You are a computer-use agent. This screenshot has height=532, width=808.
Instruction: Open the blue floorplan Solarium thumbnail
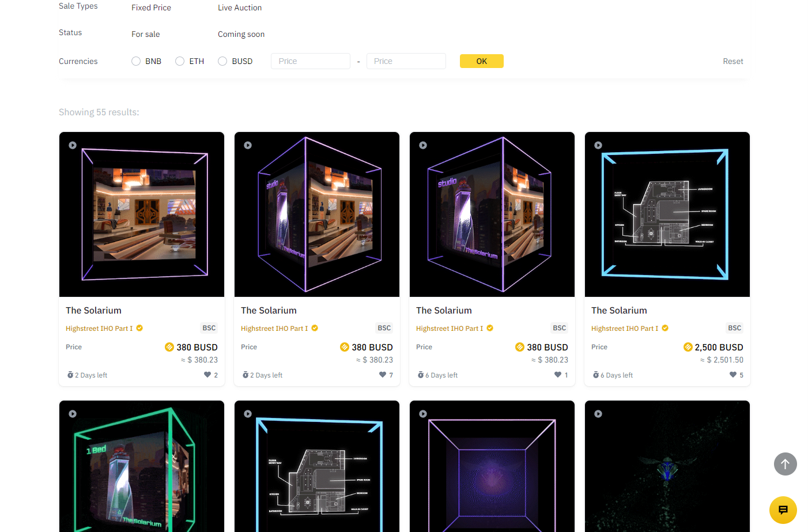667,214
